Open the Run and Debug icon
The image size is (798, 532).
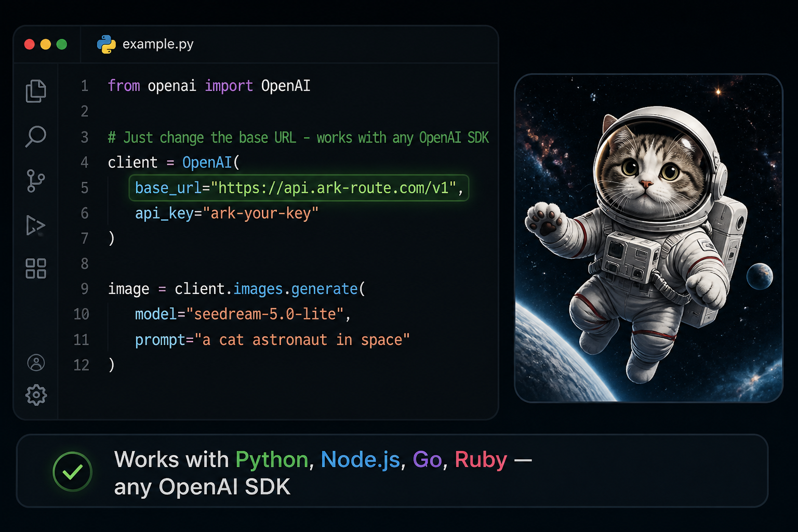click(35, 225)
